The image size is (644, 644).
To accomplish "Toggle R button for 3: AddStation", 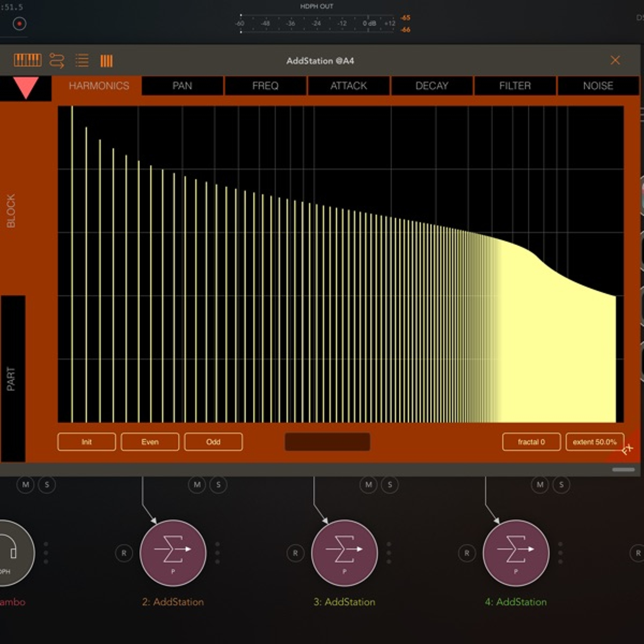I will point(295,553).
